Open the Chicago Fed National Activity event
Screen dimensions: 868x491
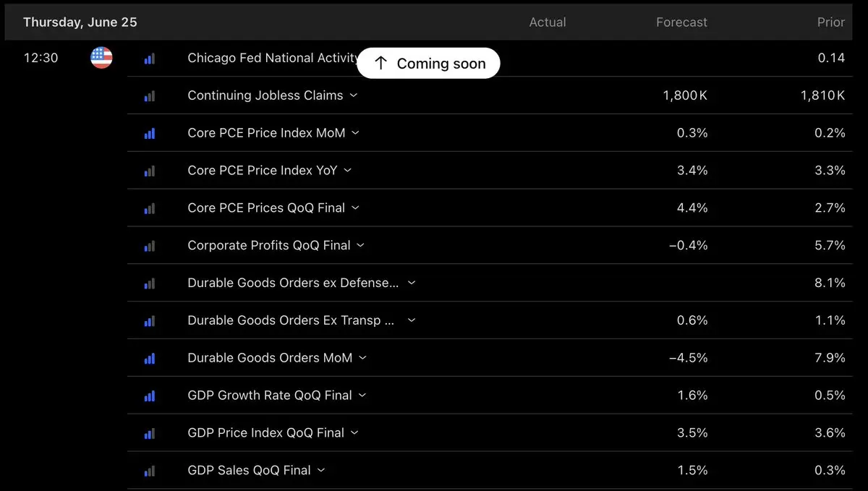[x=273, y=58]
